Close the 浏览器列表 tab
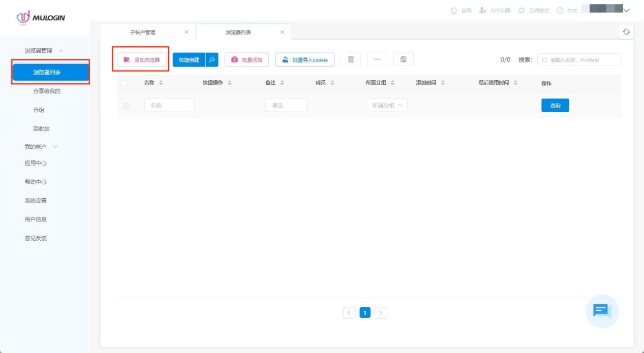 click(282, 32)
